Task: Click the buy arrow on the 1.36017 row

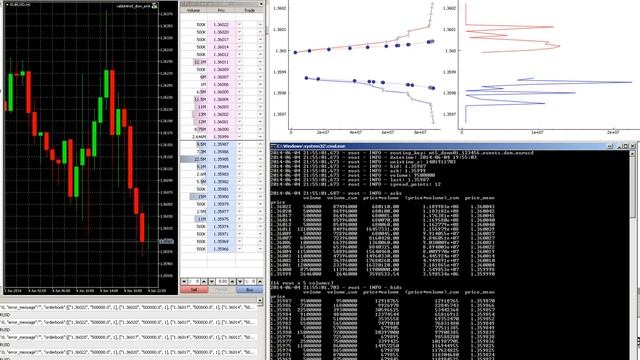Action: (260, 40)
